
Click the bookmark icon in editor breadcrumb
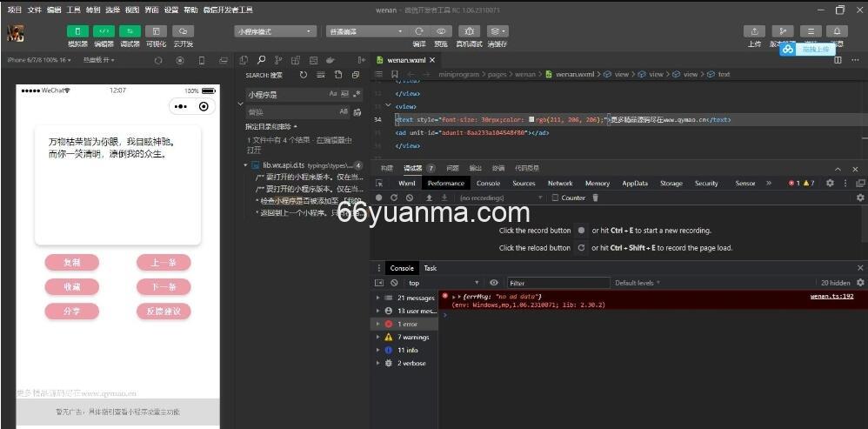coord(394,74)
